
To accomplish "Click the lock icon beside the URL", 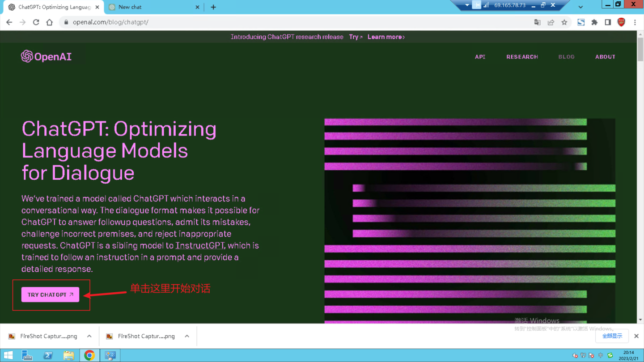I will point(66,22).
